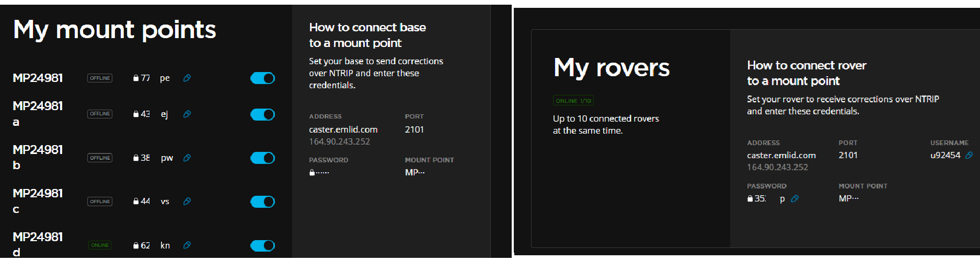Turn off the MP24981b mount point

(262, 158)
